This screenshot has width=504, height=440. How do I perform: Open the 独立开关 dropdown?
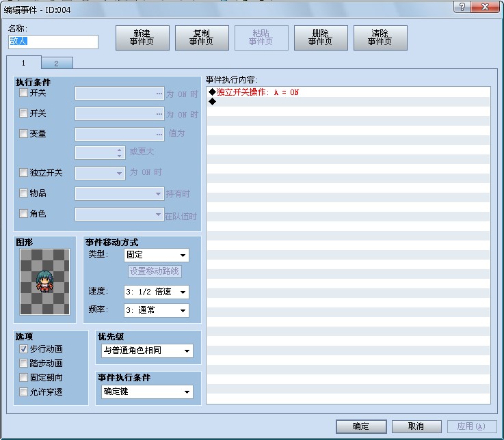pos(100,173)
